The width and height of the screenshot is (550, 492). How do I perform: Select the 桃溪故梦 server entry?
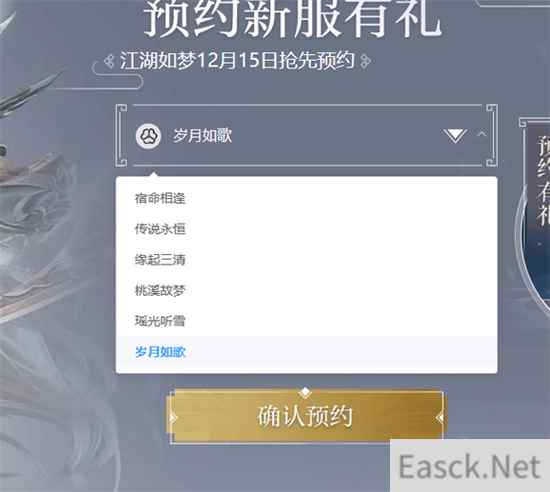306,290
